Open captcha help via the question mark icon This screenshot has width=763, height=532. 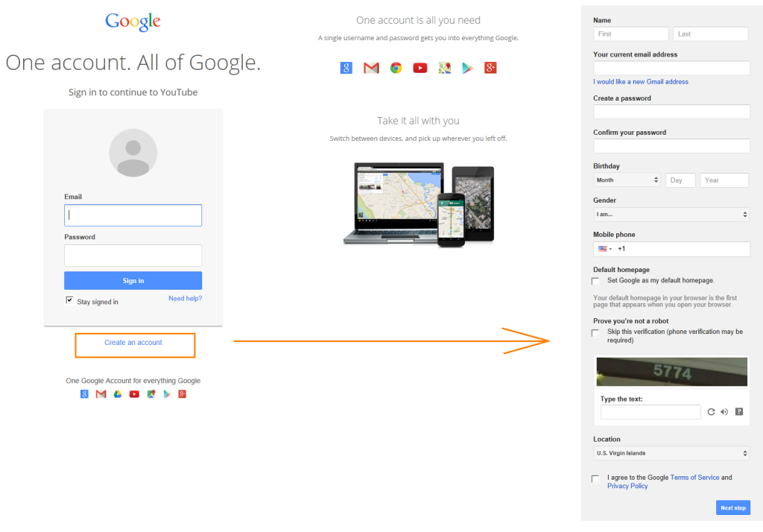[x=738, y=411]
